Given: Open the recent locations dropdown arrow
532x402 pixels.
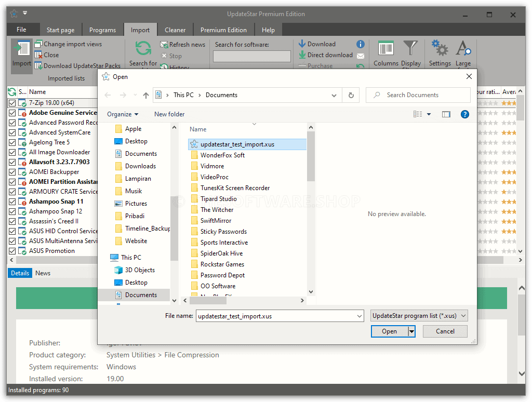Looking at the screenshot, I should tap(135, 96).
